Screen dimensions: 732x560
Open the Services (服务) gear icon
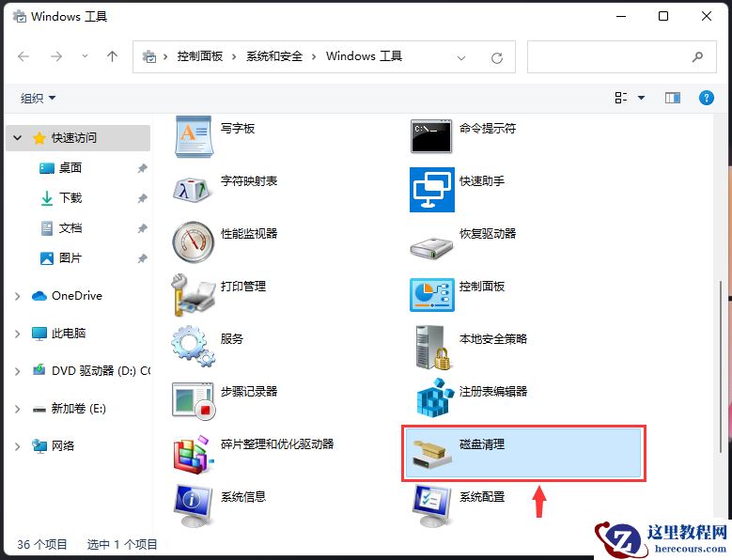(x=193, y=347)
